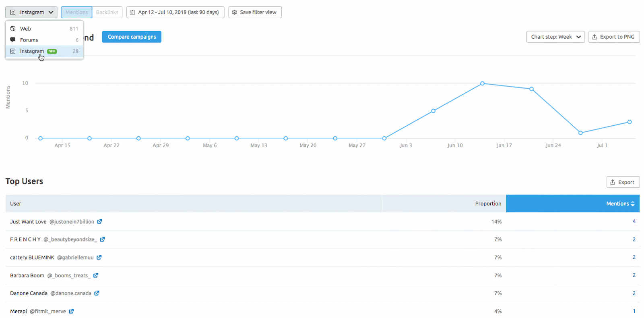Click User column header

194,204
